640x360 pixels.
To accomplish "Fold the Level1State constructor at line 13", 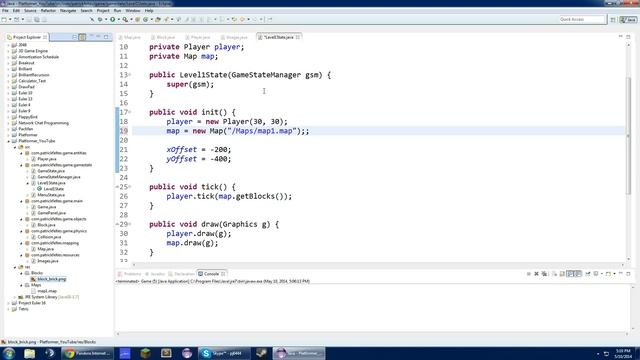I will [130, 75].
